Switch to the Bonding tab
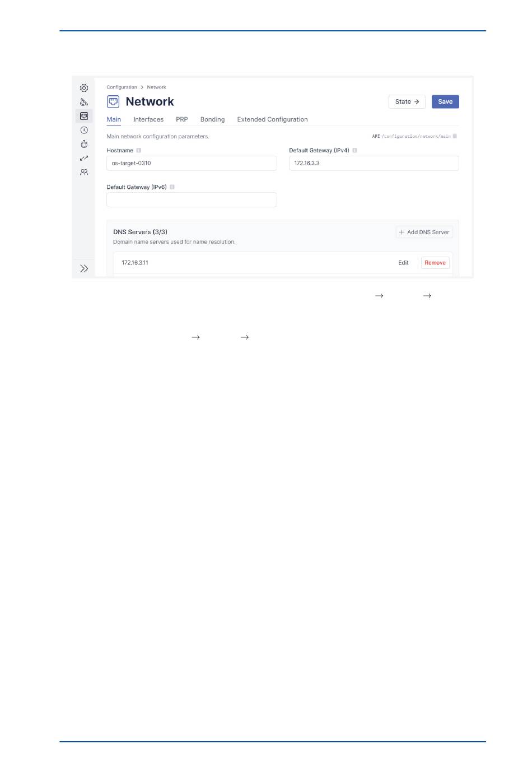 tap(212, 119)
